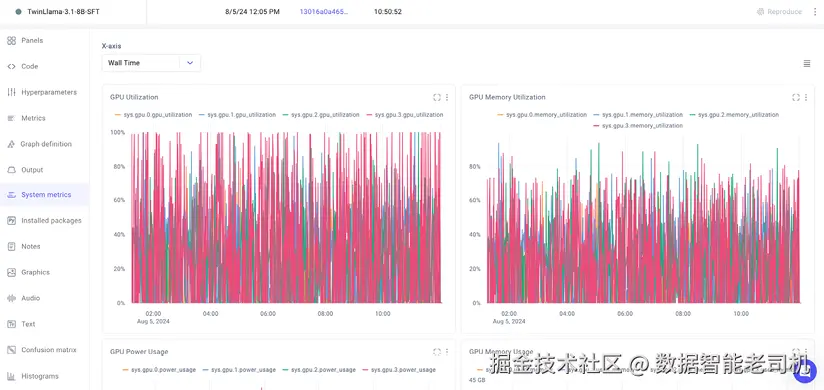This screenshot has height=390, width=824.
Task: Click the Reproduce button
Action: pyautogui.click(x=779, y=12)
